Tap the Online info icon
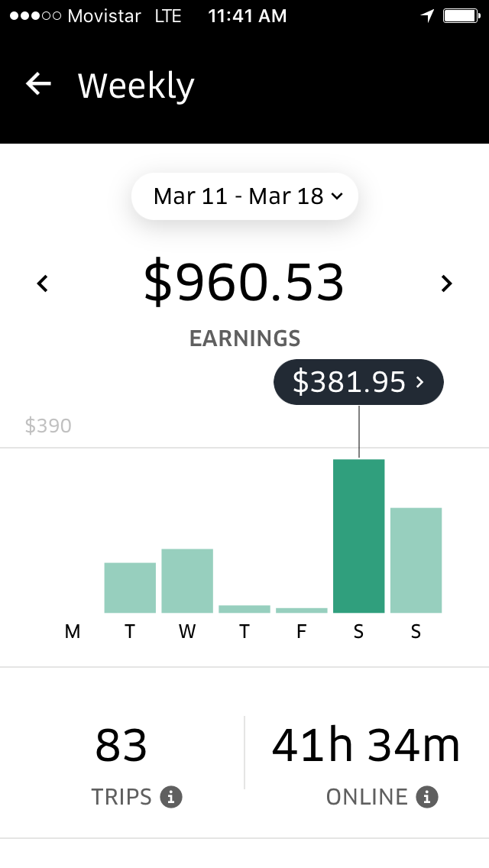Image resolution: width=489 pixels, height=868 pixels. (x=427, y=798)
